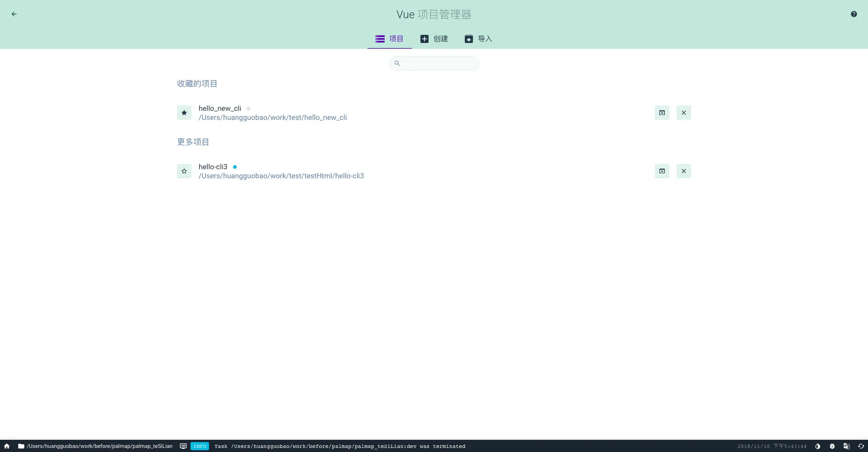Click the /Users/huangguobao/work/test/hello_new_cli path
This screenshot has width=868, height=452.
(x=273, y=117)
